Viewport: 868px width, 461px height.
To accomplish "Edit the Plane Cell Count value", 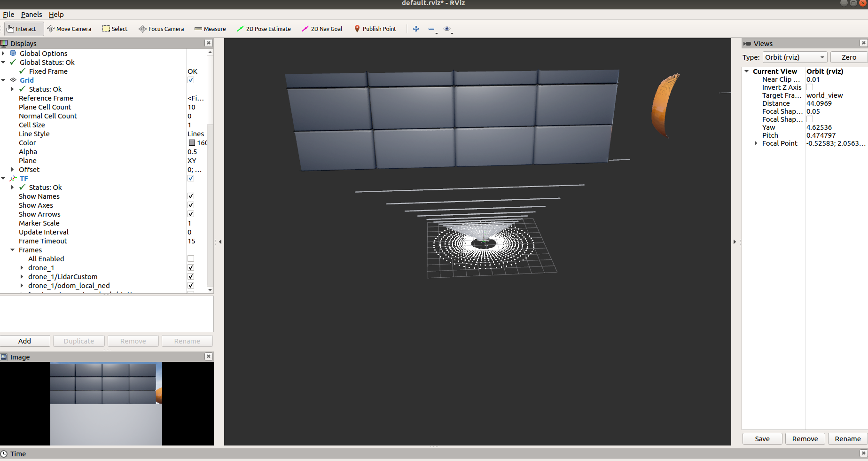I will (196, 107).
